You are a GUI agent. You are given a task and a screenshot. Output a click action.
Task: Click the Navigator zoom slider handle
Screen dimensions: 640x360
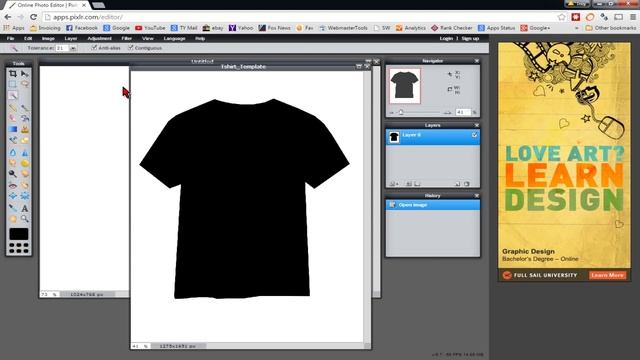[x=401, y=112]
